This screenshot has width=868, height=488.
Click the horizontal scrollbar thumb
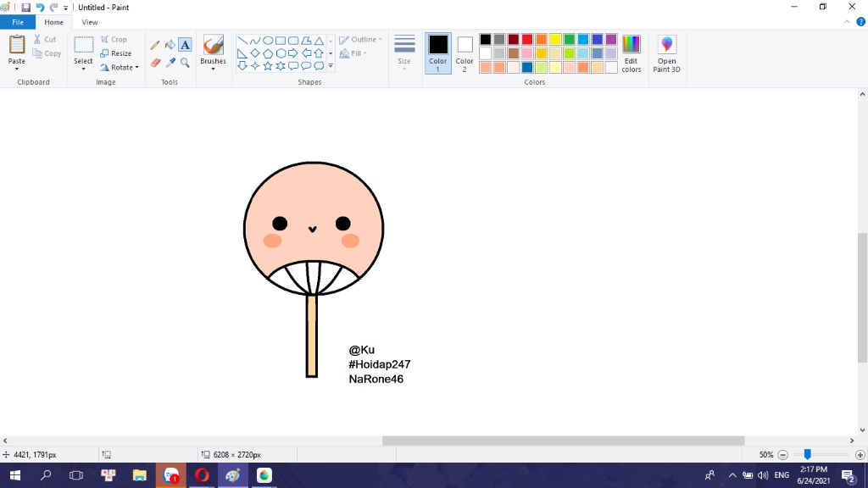(564, 441)
